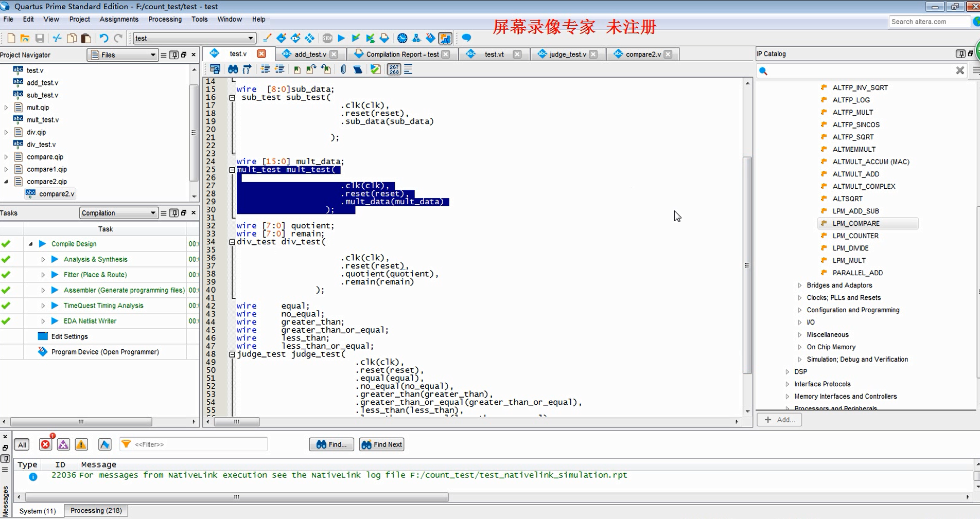Click the Project Navigator pin icon
The width and height of the screenshot is (980, 519).
[x=174, y=55]
